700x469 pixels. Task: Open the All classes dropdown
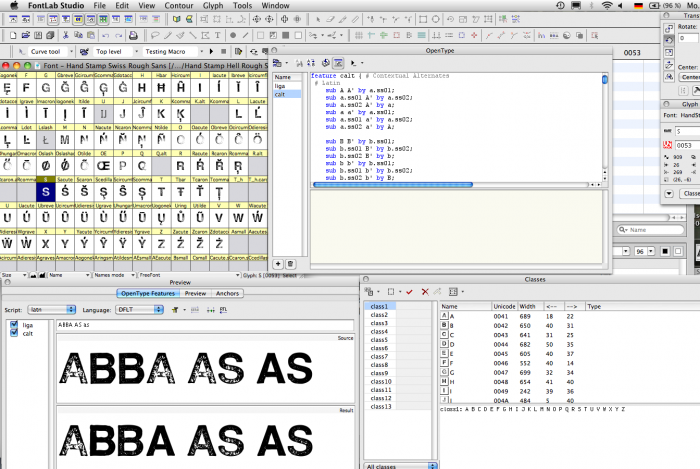pos(400,466)
